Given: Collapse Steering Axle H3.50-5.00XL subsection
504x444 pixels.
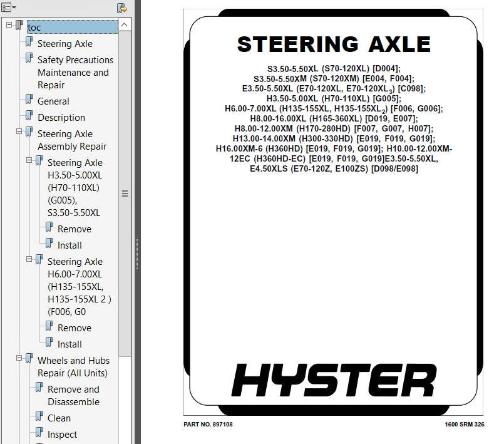Looking at the screenshot, I should (x=29, y=160).
